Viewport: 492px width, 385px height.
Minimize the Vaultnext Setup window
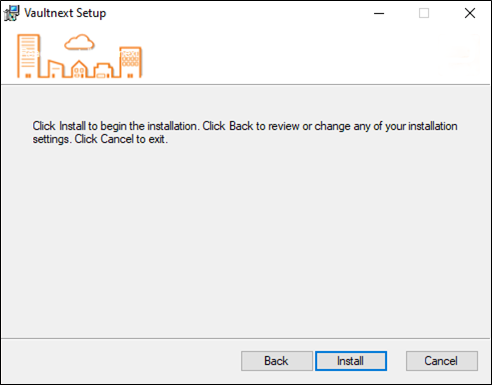(x=379, y=13)
